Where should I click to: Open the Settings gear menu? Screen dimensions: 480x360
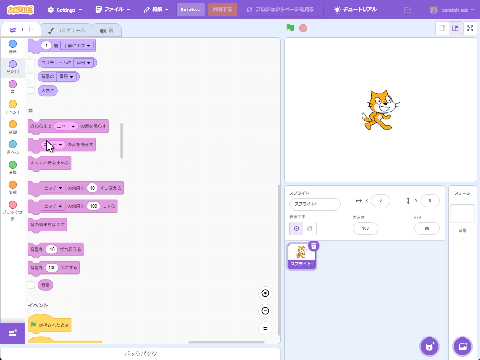[65, 10]
